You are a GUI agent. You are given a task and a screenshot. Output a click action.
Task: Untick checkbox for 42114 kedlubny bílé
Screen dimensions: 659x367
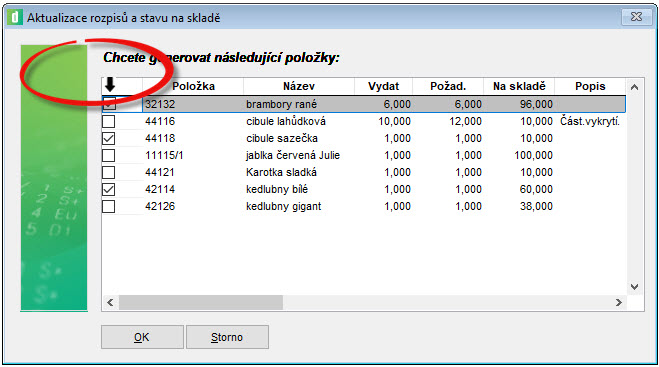[109, 190]
